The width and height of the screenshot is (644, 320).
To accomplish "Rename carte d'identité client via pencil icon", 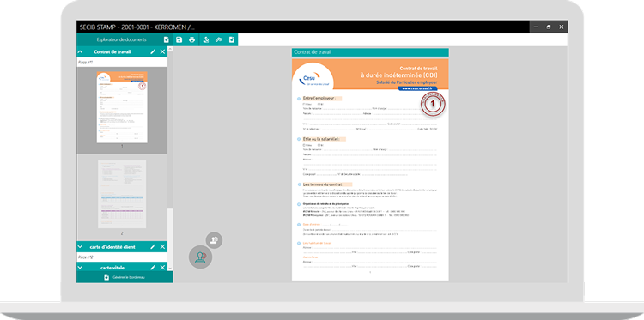I will pos(153,246).
